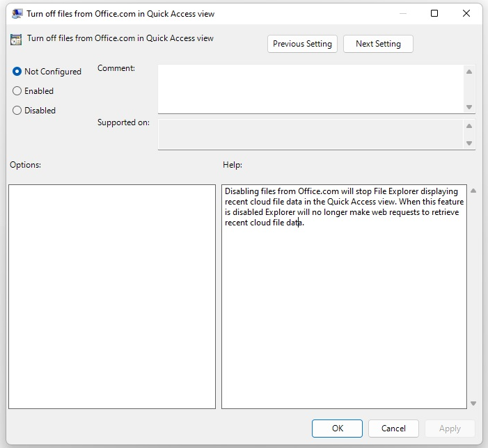Click the empty Options pane
Screen dimensions: 488x448
click(111, 296)
